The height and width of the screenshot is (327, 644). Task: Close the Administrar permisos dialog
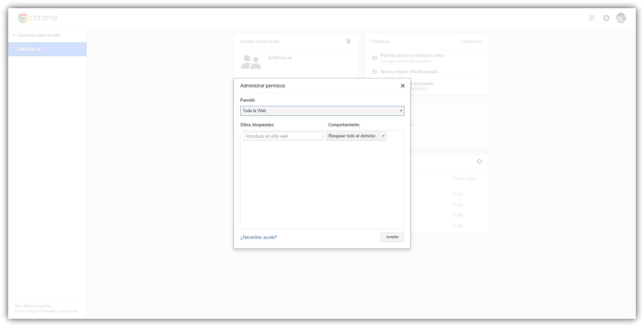(402, 86)
